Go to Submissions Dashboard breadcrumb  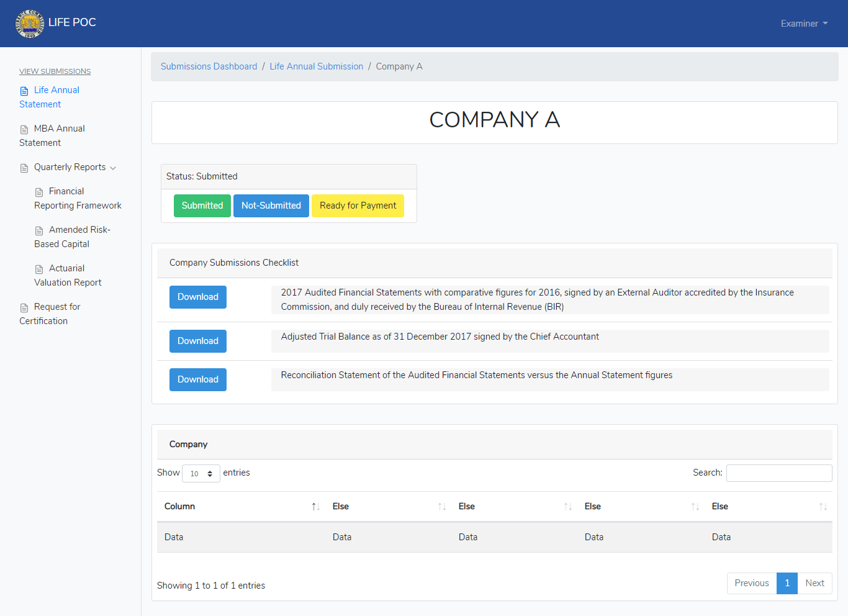click(209, 66)
